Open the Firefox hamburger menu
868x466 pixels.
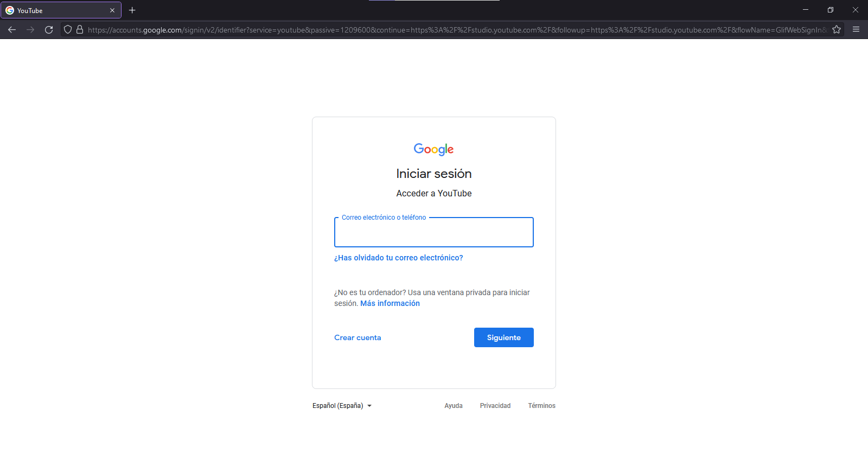pyautogui.click(x=857, y=30)
